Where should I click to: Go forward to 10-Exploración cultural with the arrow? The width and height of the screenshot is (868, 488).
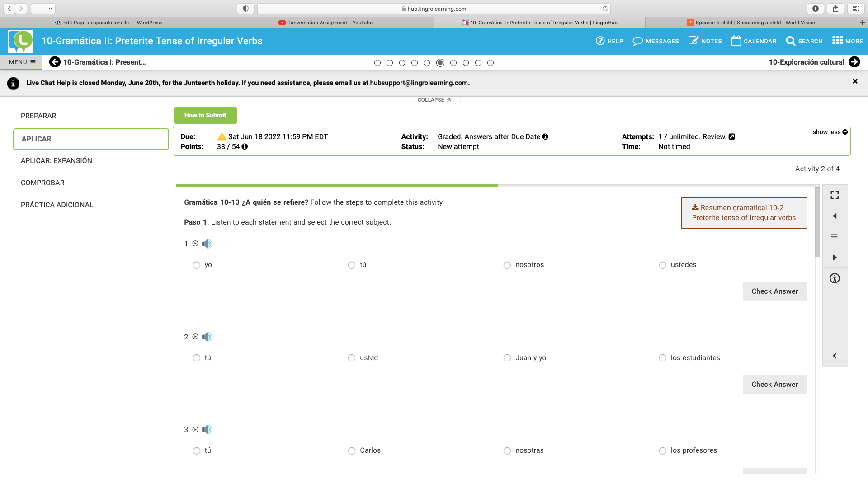tap(854, 62)
